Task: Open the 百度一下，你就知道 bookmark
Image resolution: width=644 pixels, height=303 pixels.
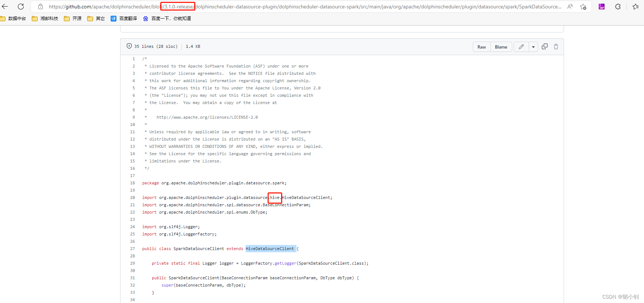Action: [x=167, y=18]
